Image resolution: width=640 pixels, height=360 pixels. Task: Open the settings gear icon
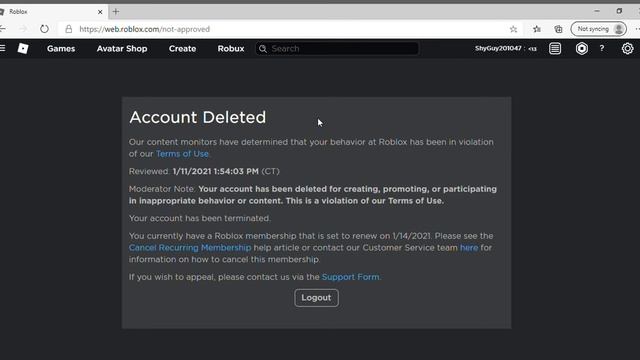[x=627, y=49]
